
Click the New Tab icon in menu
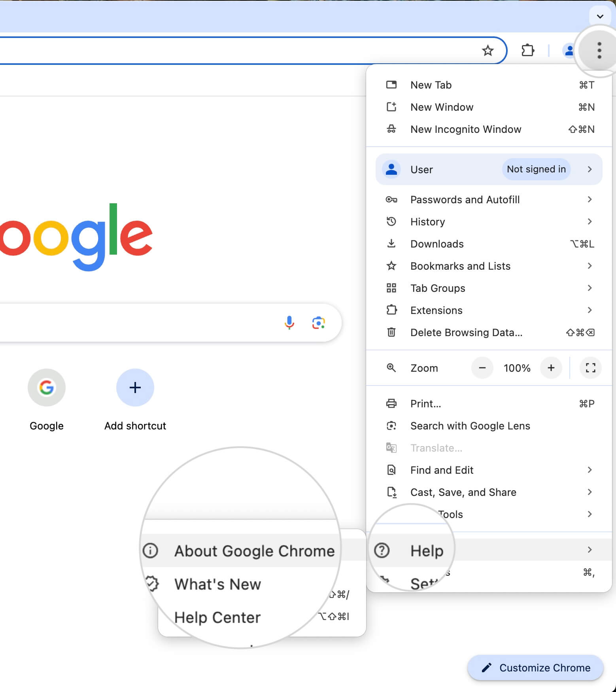click(x=391, y=85)
